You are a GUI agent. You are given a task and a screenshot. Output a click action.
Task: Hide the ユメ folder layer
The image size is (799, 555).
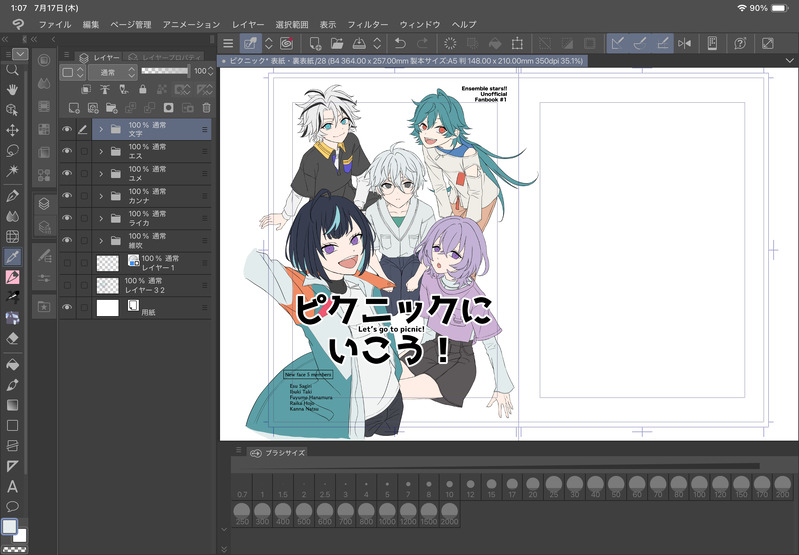tap(67, 174)
